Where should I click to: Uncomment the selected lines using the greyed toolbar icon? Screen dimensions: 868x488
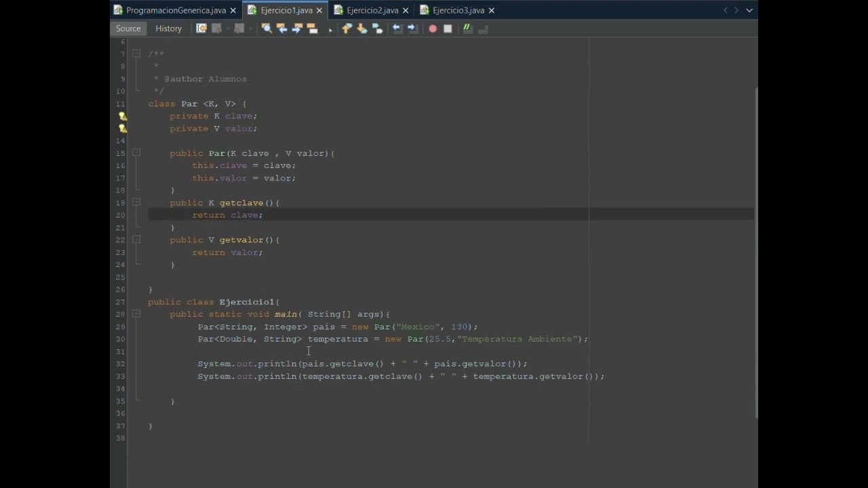tap(484, 28)
